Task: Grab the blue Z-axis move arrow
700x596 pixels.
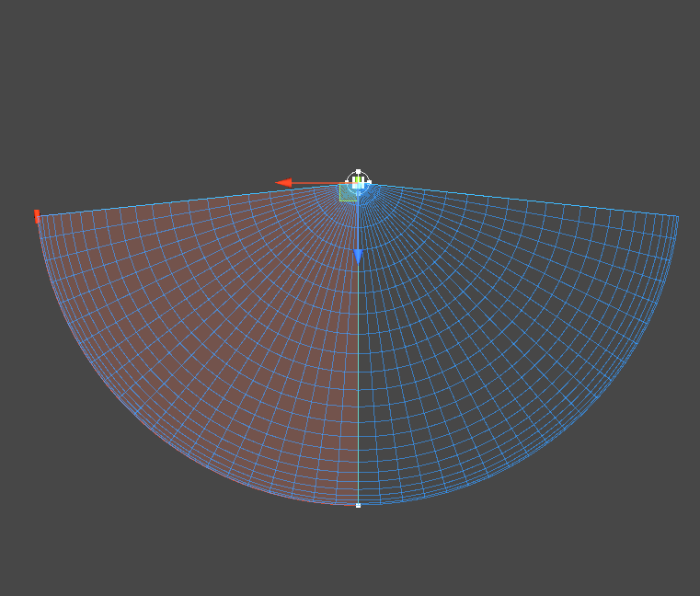Action: [358, 257]
